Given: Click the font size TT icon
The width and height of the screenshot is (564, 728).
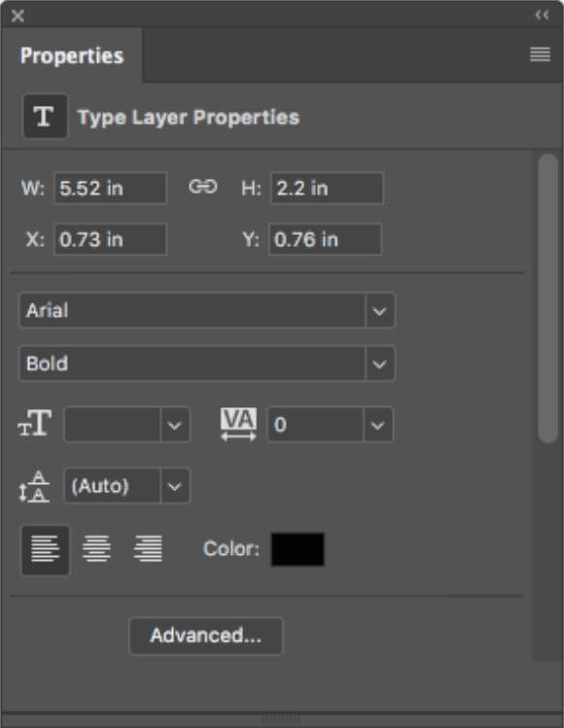Looking at the screenshot, I should 35,423.
